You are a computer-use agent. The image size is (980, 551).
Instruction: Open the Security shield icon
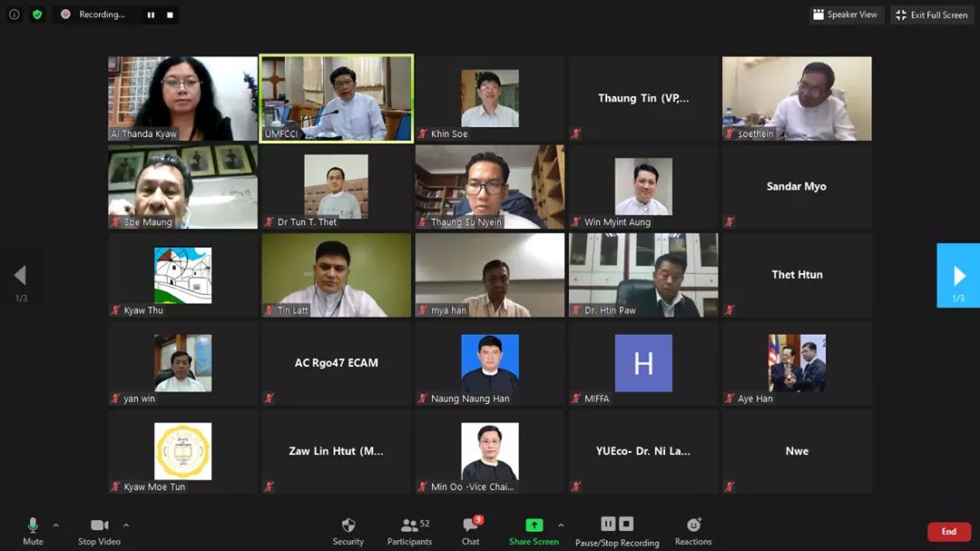(348, 526)
